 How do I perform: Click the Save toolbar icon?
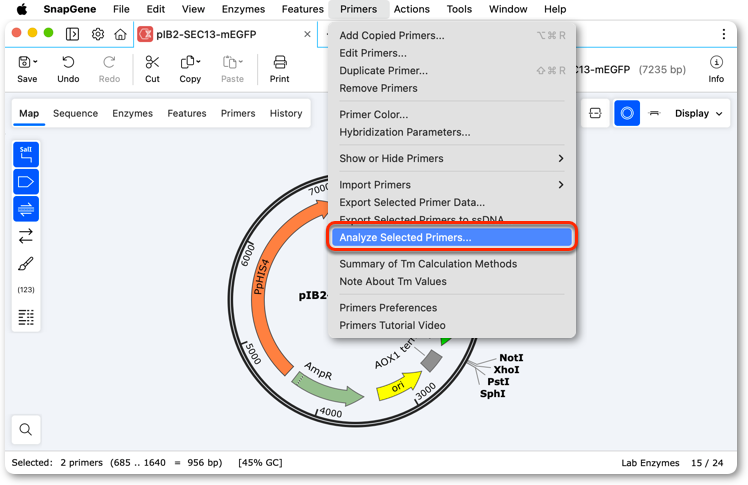click(24, 62)
